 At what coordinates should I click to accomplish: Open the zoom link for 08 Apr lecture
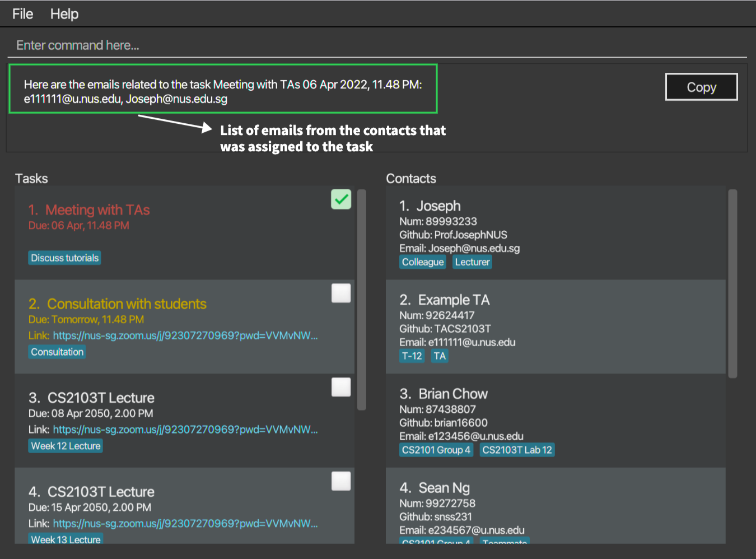185,430
